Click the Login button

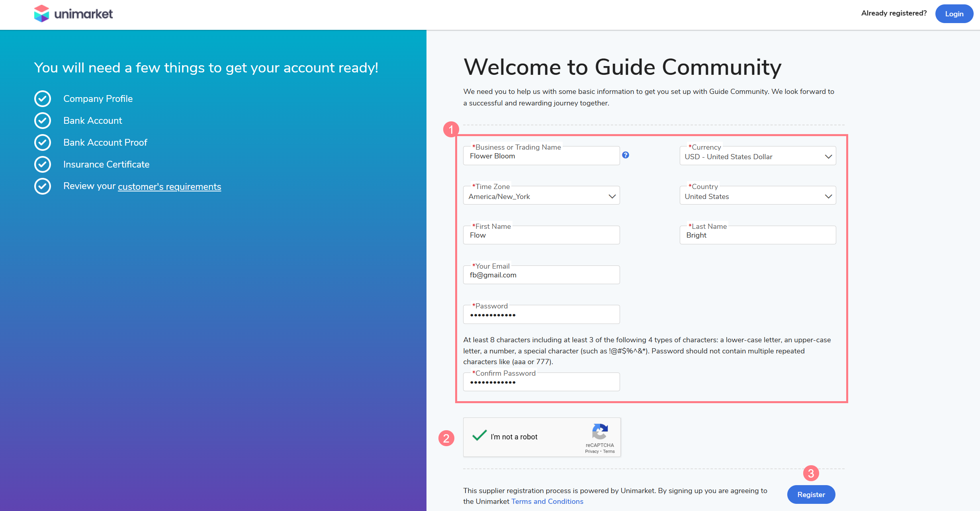pos(954,14)
